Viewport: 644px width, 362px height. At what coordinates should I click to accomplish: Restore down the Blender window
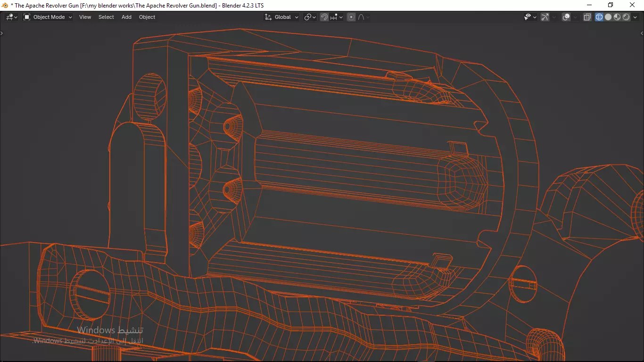click(x=611, y=5)
